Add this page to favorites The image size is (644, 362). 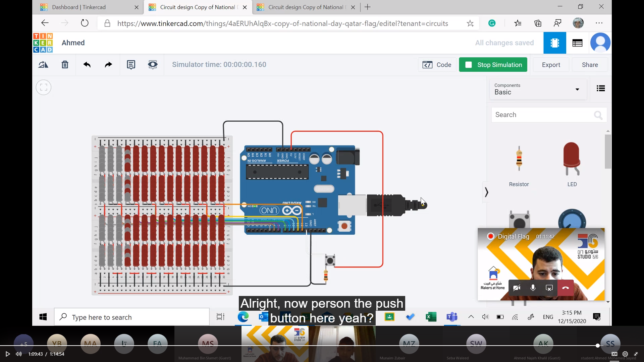click(x=470, y=23)
